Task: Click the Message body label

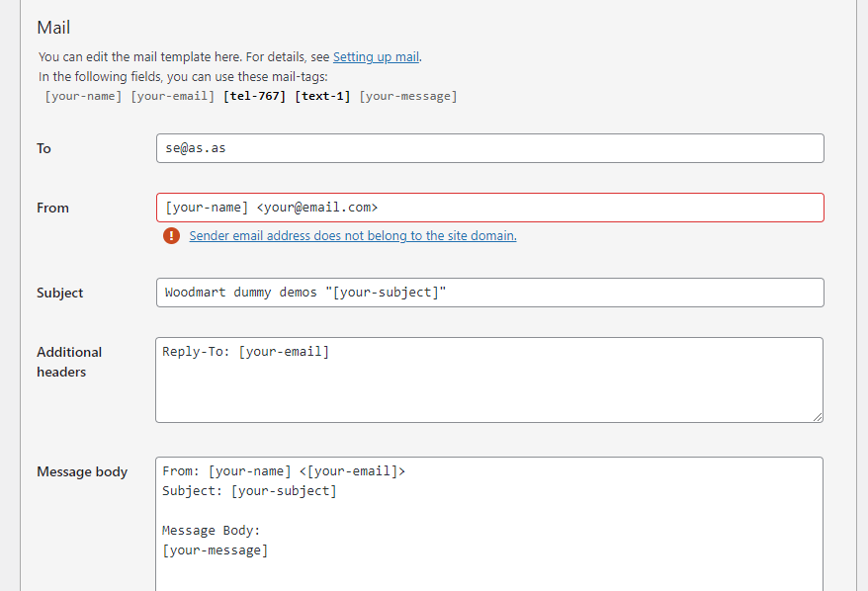Action: pos(82,471)
